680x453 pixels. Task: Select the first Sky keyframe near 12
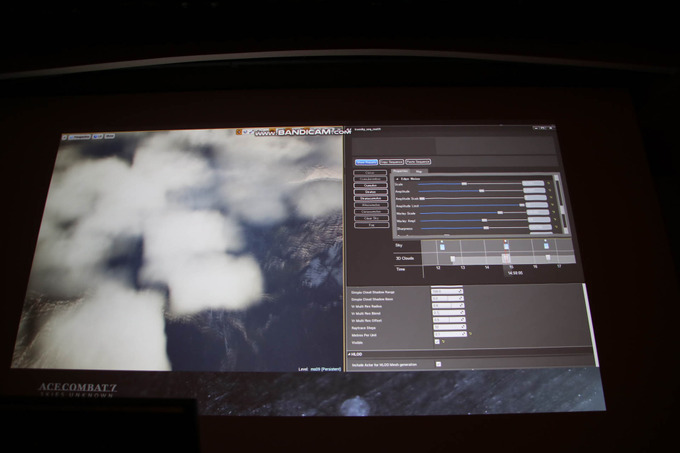click(x=442, y=247)
